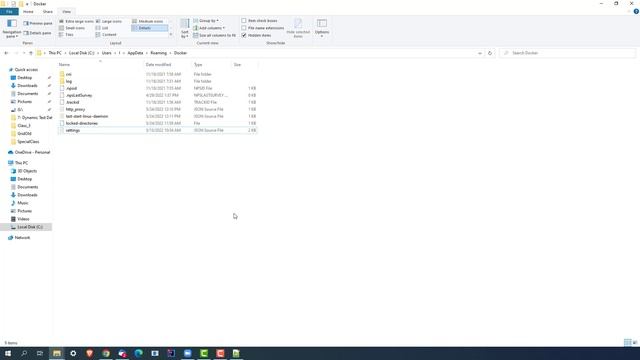This screenshot has height=360, width=640.
Task: Toggle the Preview pane
Action: pyautogui.click(x=38, y=24)
